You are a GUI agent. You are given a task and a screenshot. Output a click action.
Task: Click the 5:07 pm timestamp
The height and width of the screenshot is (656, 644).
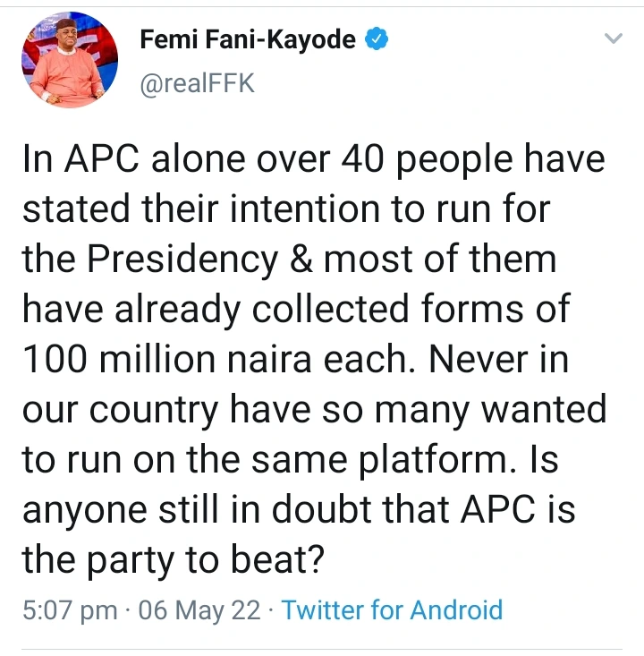(70, 610)
